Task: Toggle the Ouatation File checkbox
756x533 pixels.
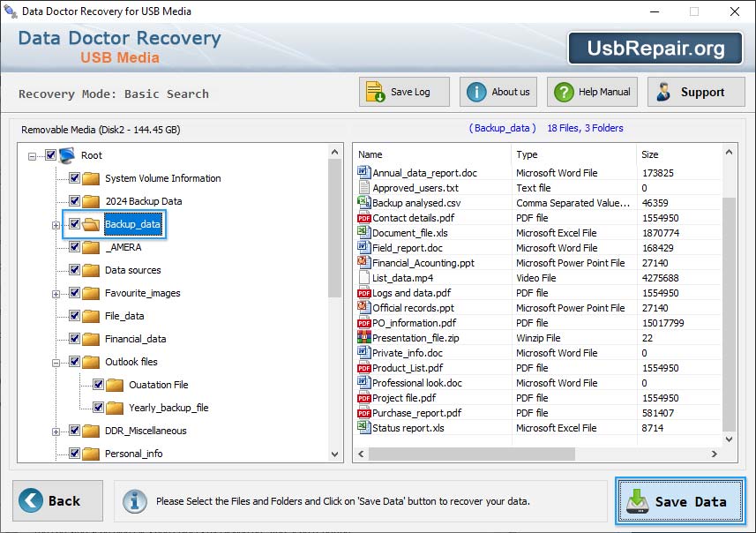Action: pyautogui.click(x=98, y=384)
